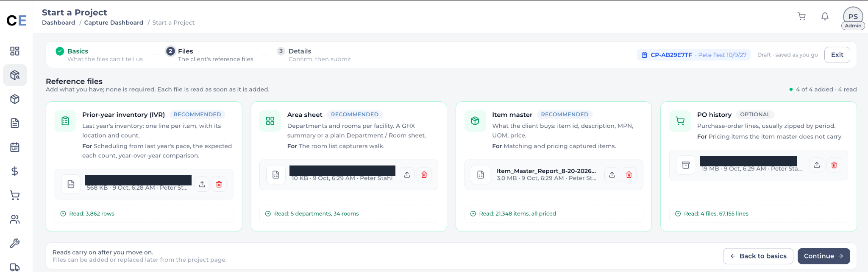Click the Item master cube icon

(x=475, y=121)
